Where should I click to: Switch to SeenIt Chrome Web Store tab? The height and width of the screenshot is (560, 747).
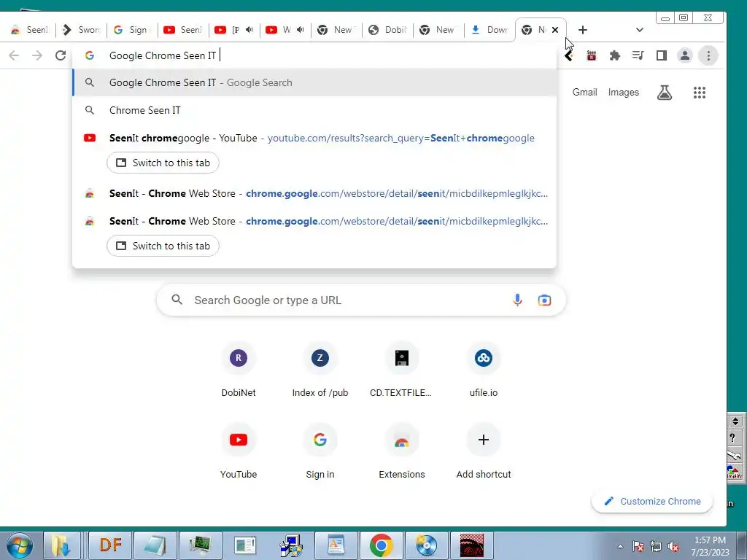pyautogui.click(x=29, y=30)
